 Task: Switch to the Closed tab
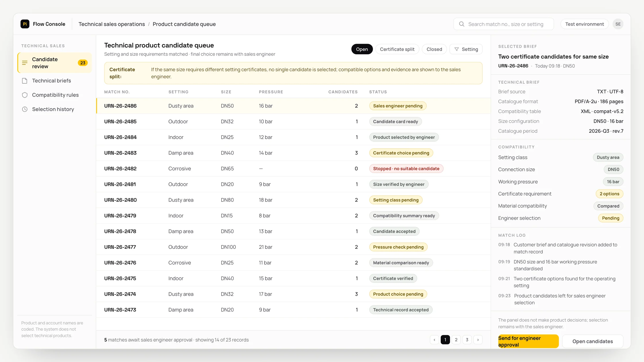click(x=434, y=49)
